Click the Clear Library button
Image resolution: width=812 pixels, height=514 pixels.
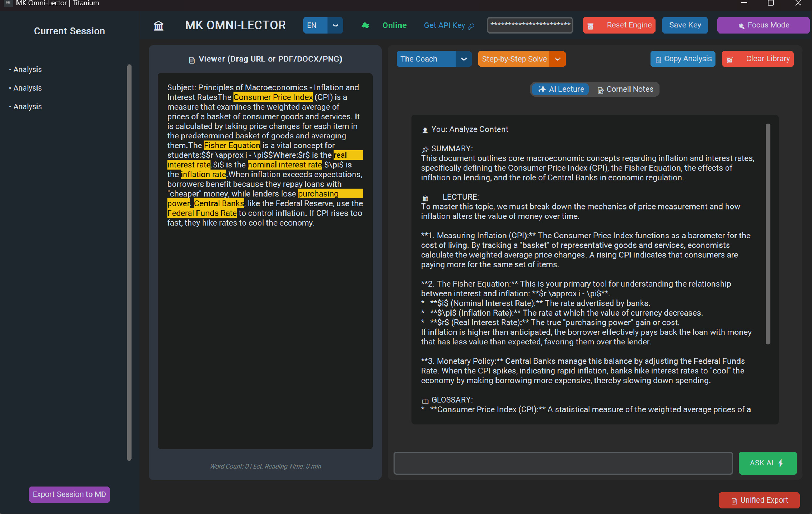758,59
